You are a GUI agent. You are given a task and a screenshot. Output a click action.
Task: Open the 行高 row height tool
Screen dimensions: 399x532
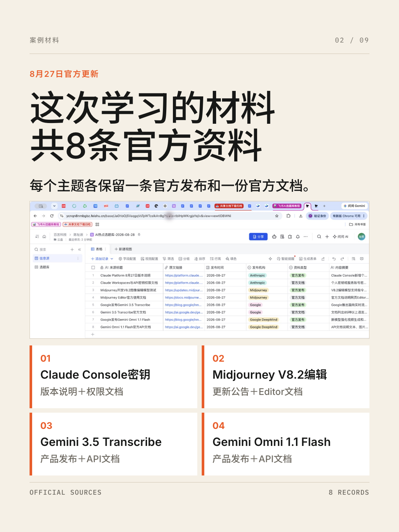[215, 259]
